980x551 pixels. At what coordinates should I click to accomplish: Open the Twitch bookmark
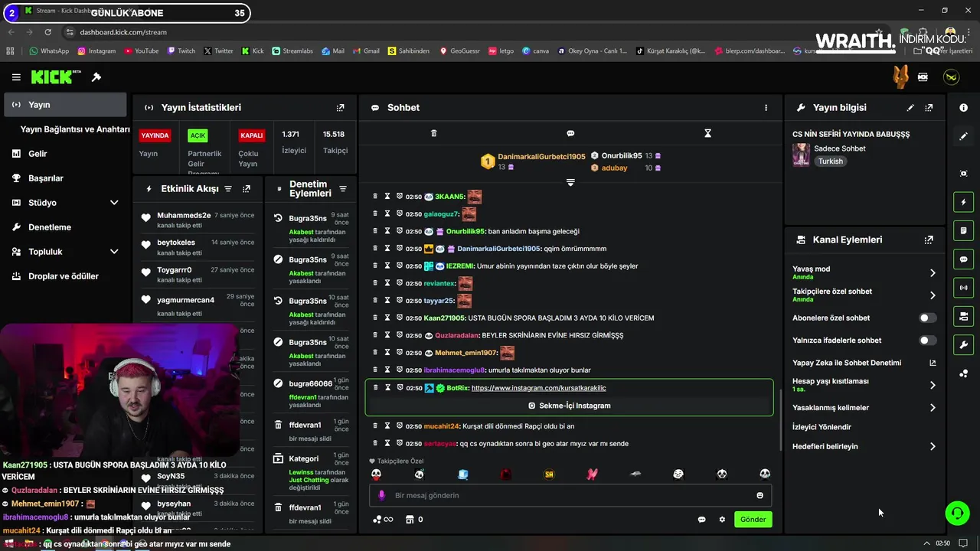[181, 51]
